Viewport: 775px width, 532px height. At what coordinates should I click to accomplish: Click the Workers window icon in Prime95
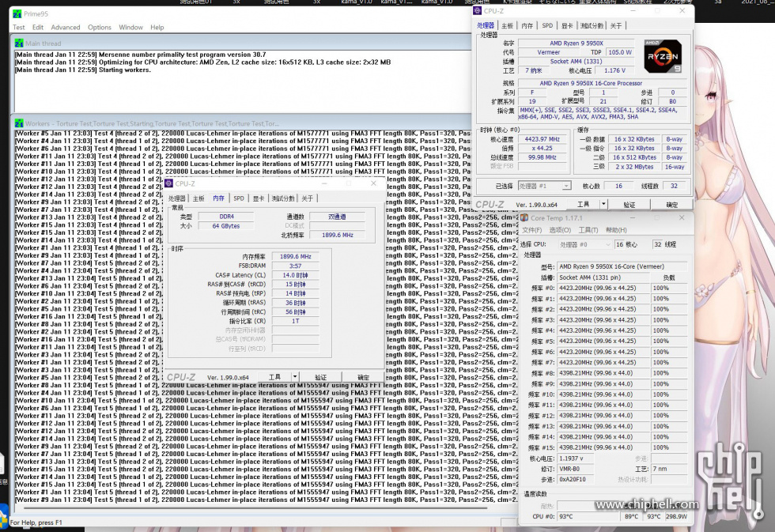point(19,123)
